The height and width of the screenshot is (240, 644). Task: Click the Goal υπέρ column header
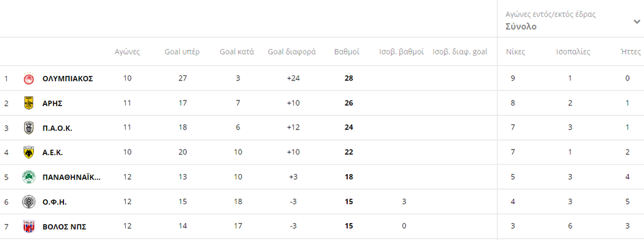coord(182,52)
